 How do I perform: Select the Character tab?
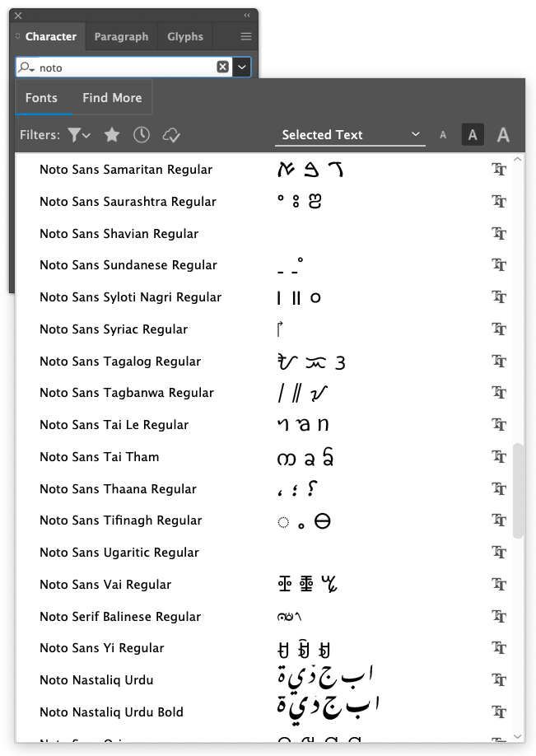click(50, 36)
